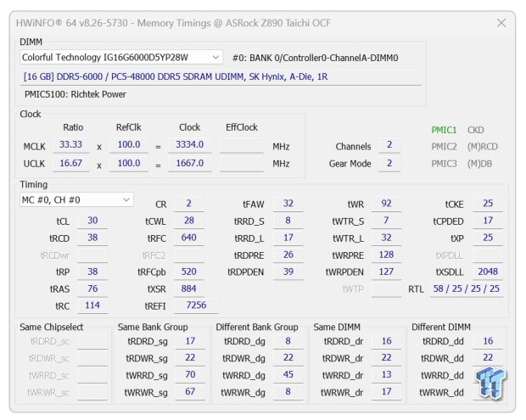Screen dimensions: 526x420
Task: Click the tWTR_S value 7
Action: 387,221
